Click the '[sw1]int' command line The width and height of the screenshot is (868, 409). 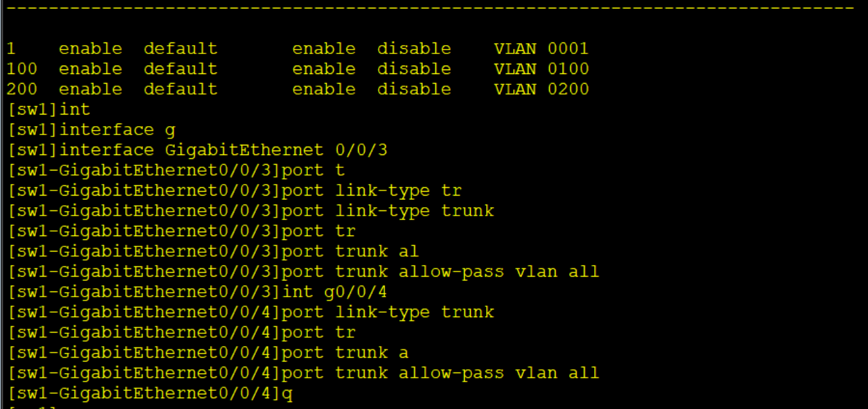tap(49, 110)
